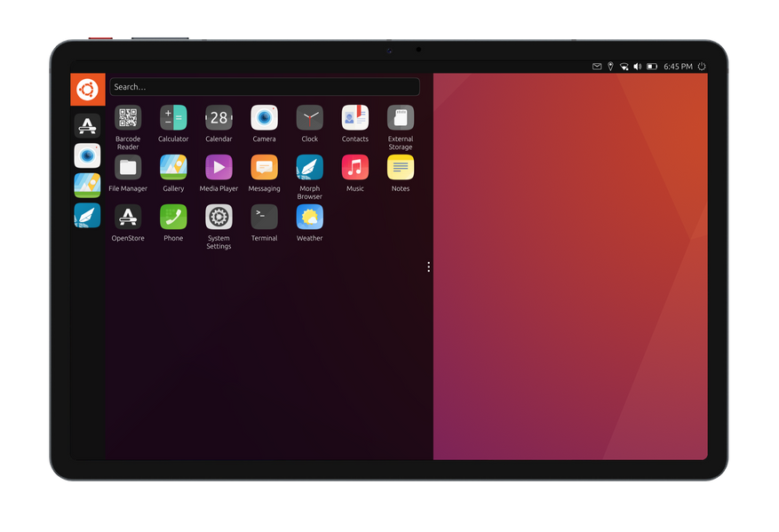Image resolution: width=779 pixels, height=532 pixels.
Task: Click the Ubuntu home button in launcher
Action: [x=87, y=90]
